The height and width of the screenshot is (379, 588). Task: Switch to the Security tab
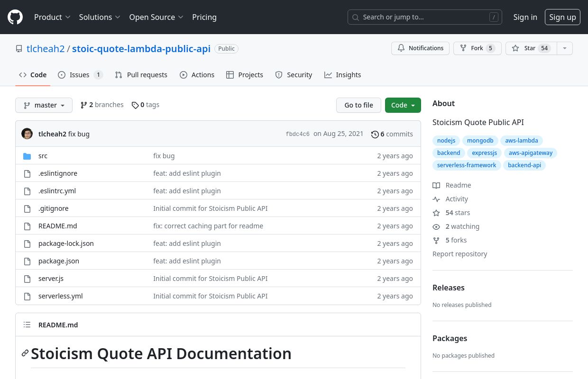[x=294, y=75]
